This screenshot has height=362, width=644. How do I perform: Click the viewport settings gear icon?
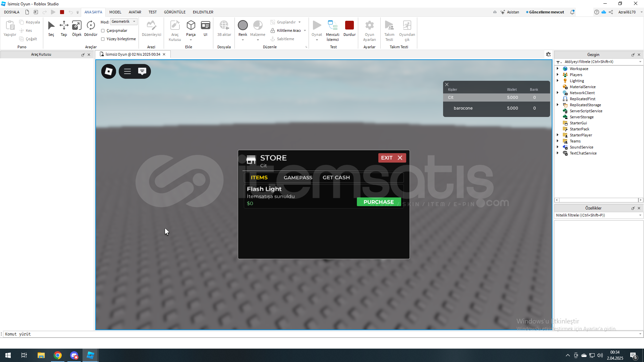548,54
